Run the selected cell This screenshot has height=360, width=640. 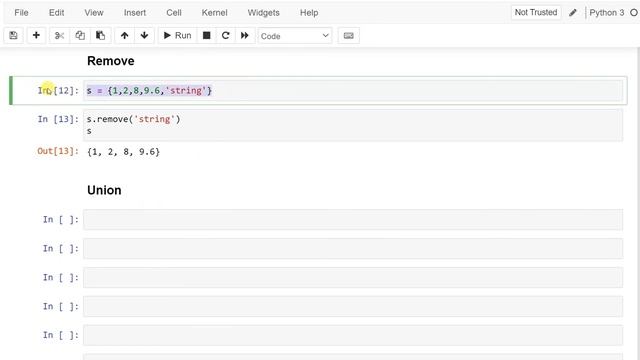tap(178, 36)
